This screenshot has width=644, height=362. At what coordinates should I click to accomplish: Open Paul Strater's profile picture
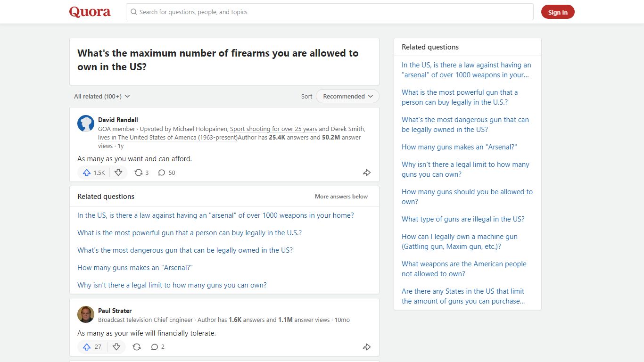86,314
